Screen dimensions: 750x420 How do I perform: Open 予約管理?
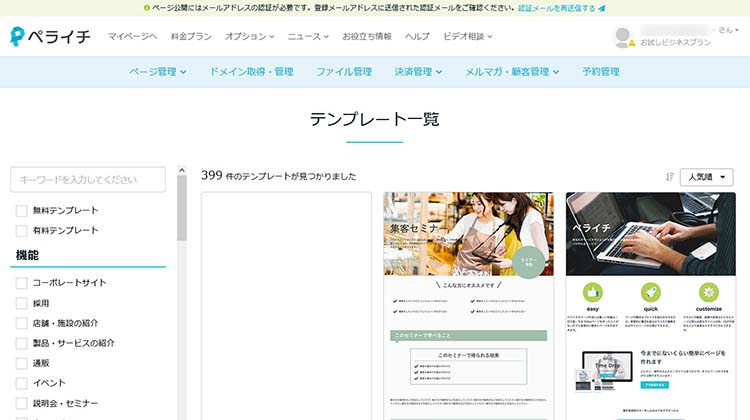coord(601,72)
